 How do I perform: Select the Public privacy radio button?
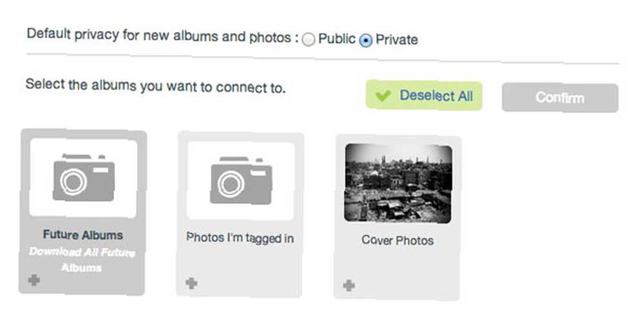coord(308,39)
